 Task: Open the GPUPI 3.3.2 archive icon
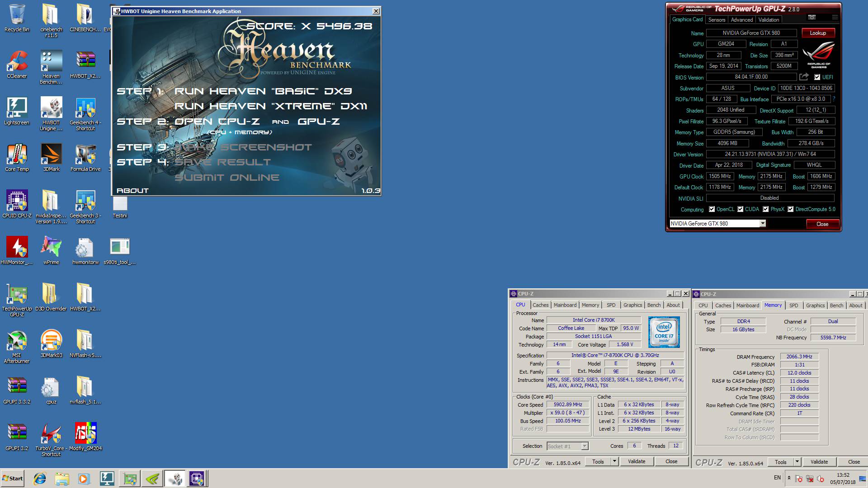pyautogui.click(x=17, y=390)
